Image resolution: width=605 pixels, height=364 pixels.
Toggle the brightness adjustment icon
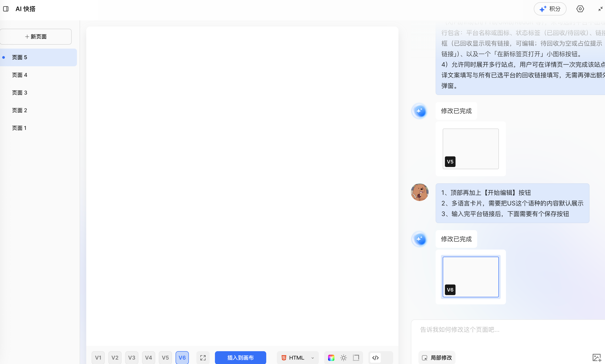coord(343,358)
